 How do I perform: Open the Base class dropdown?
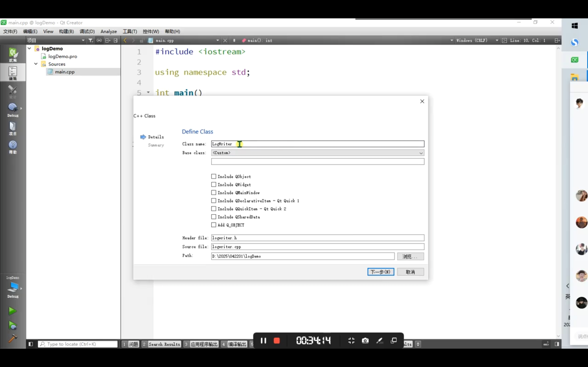(x=317, y=153)
